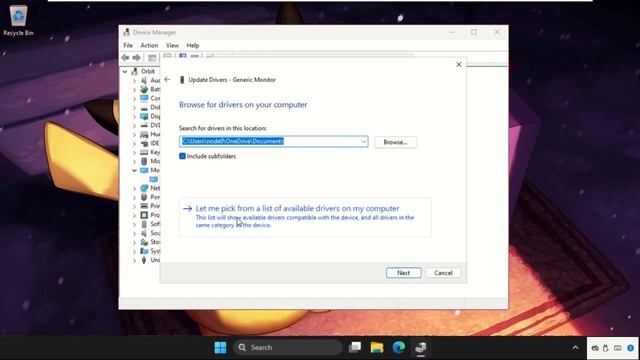Click the taskbar Search box

click(287, 347)
